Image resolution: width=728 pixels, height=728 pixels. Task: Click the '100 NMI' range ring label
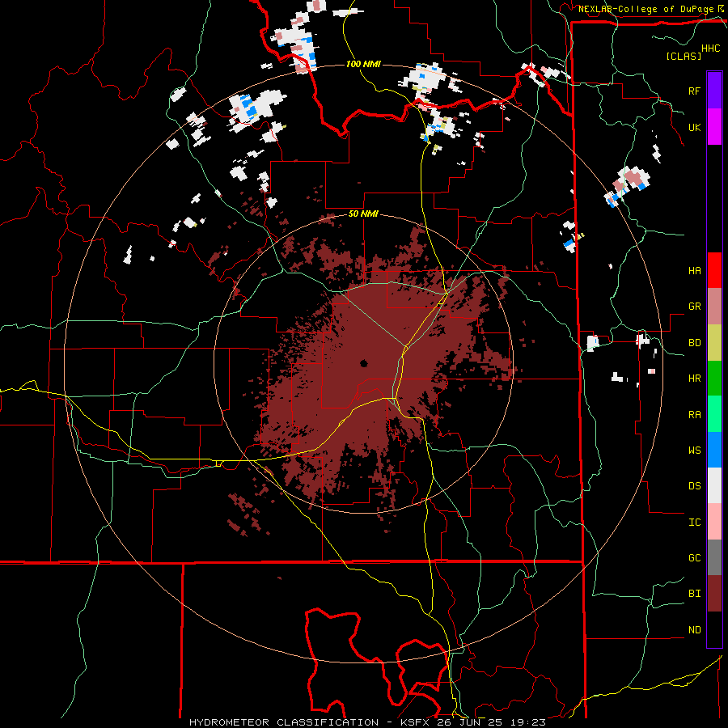click(363, 64)
